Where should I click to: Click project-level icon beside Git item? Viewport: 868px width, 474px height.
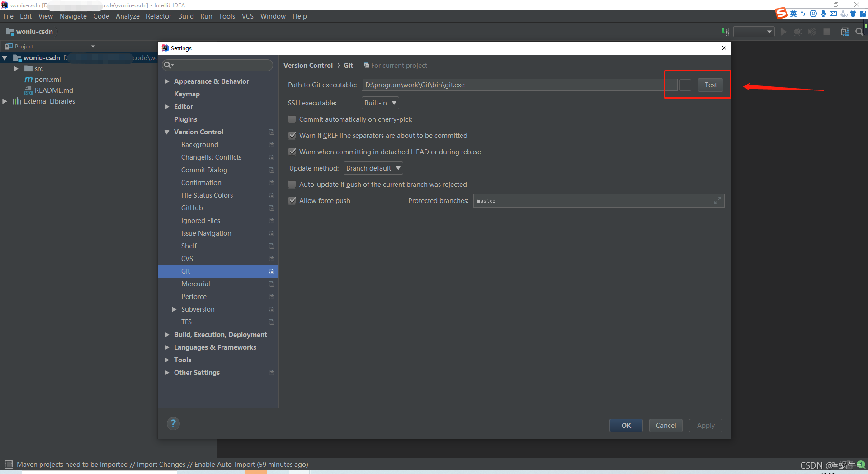click(271, 271)
